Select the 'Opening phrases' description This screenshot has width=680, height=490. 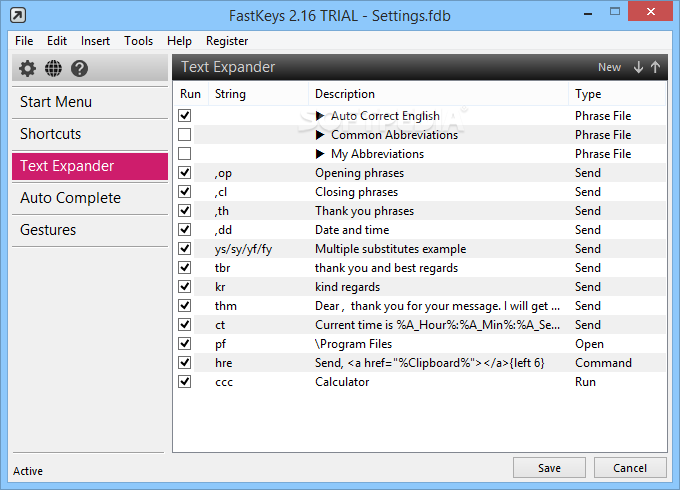pos(360,173)
